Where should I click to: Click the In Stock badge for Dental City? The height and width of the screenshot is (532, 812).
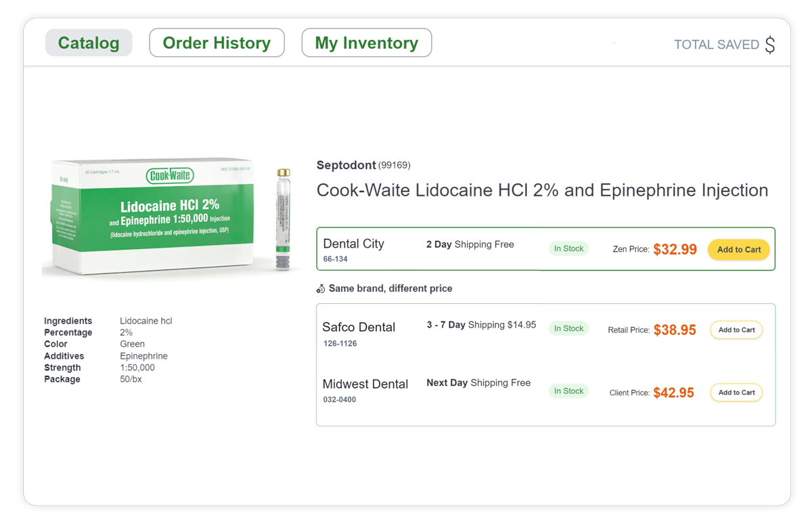(568, 248)
